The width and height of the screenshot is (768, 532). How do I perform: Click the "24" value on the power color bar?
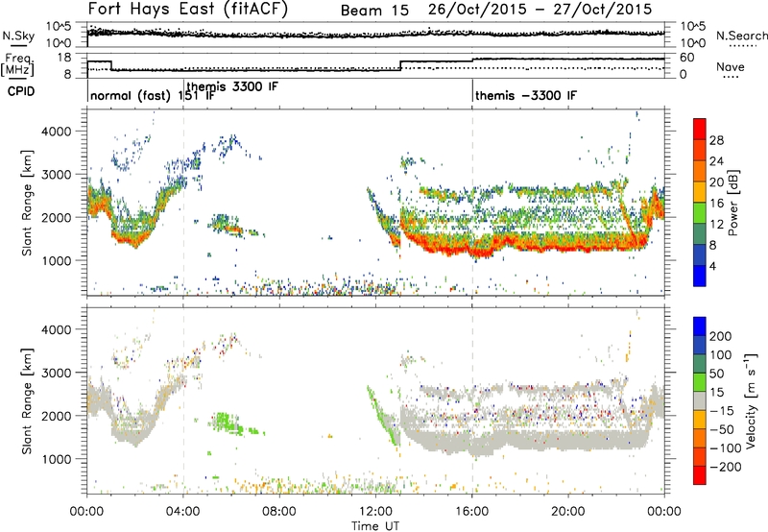pyautogui.click(x=716, y=161)
